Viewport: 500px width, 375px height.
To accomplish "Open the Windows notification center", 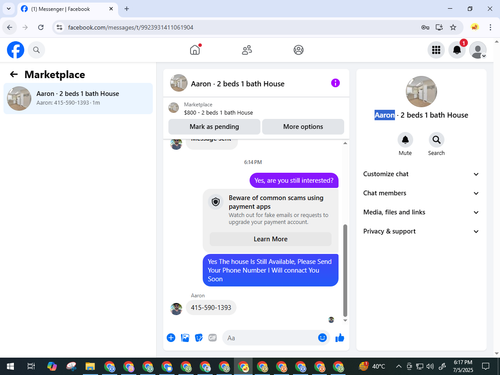I will coord(486,367).
